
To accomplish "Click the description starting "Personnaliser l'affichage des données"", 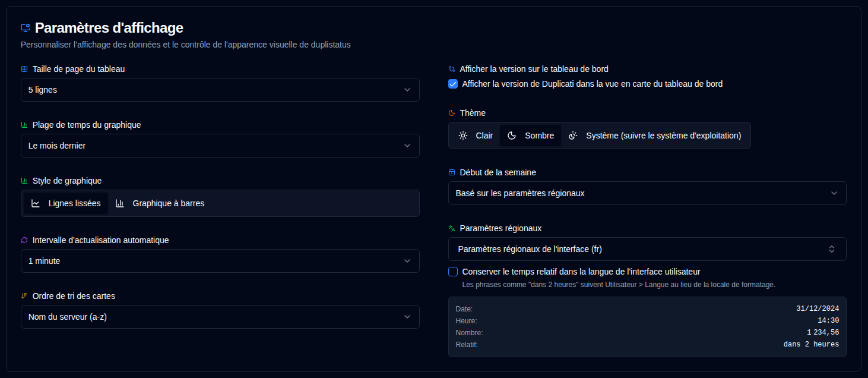I will click(186, 45).
